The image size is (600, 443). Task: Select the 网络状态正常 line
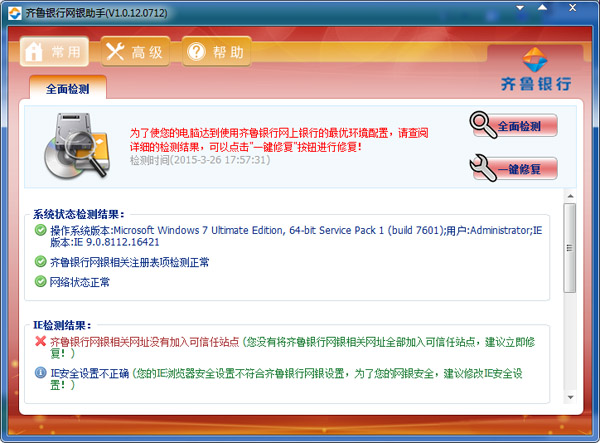(80, 282)
